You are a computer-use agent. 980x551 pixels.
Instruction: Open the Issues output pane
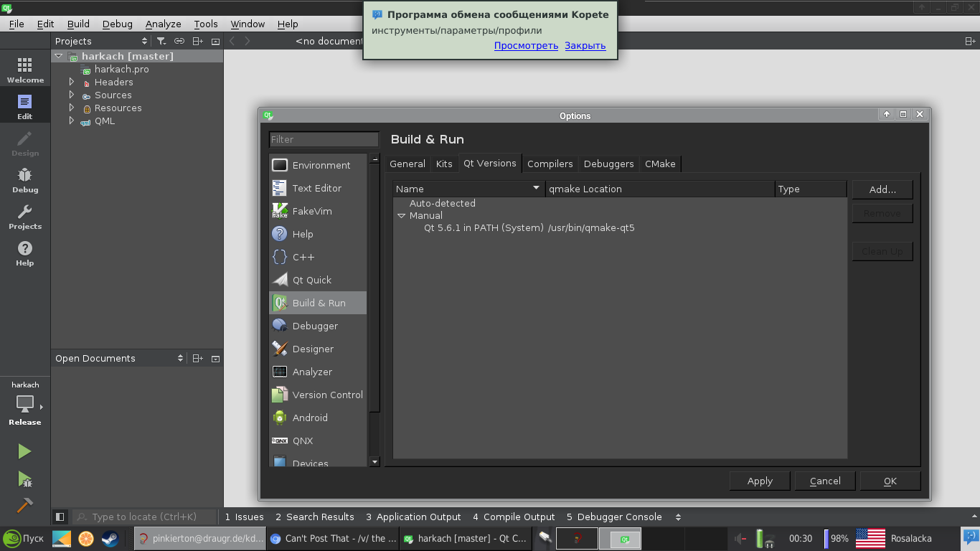click(244, 517)
